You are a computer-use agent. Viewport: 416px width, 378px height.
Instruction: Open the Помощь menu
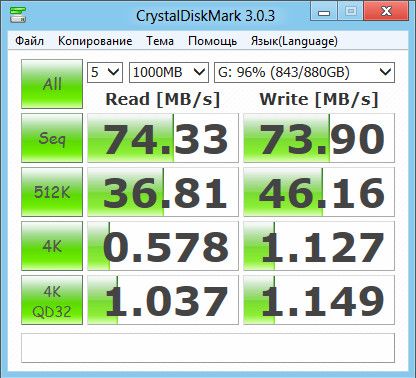[212, 41]
